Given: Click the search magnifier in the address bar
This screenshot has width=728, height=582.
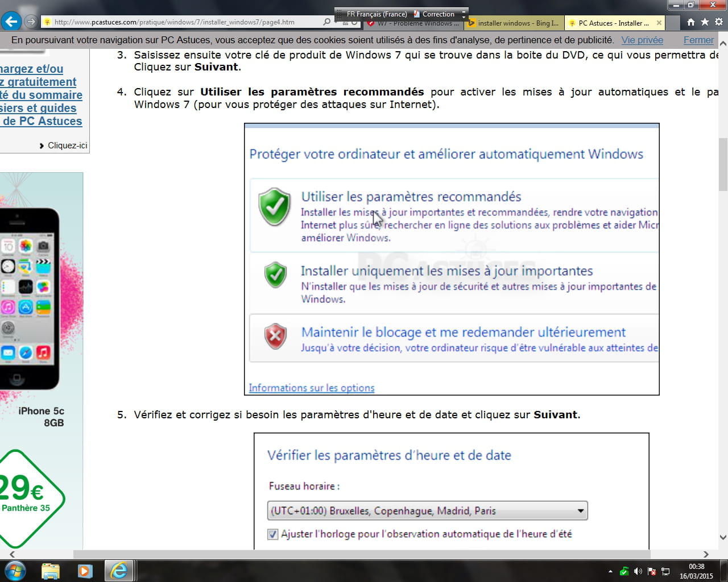Looking at the screenshot, I should [x=326, y=22].
